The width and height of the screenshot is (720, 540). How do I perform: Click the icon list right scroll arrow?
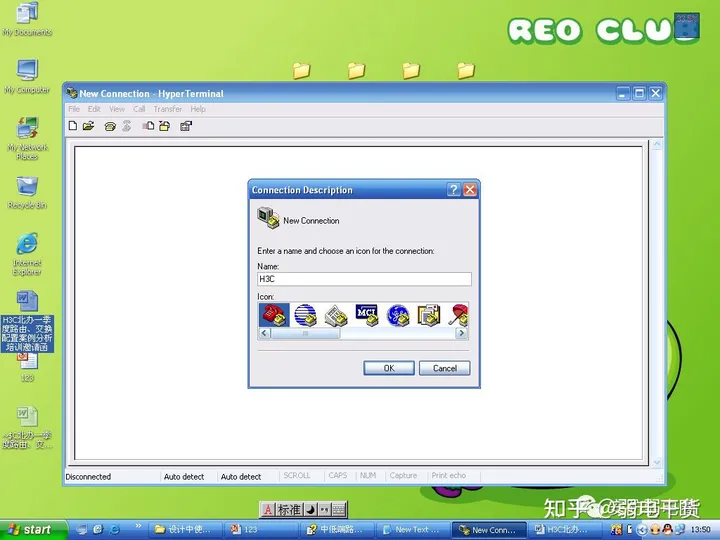coord(462,333)
